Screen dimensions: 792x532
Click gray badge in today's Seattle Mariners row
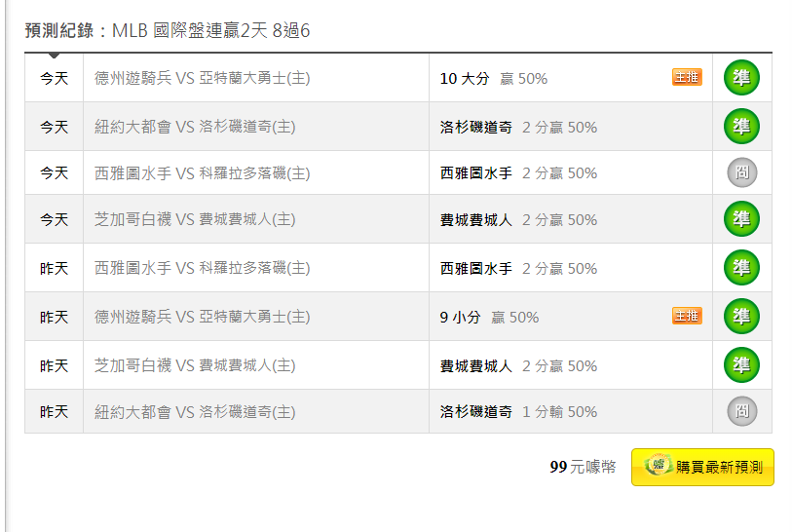click(742, 172)
